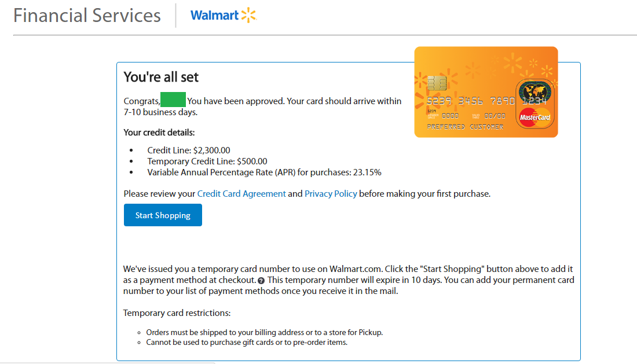Click the orange credit card image
This screenshot has width=637, height=364.
[x=486, y=92]
